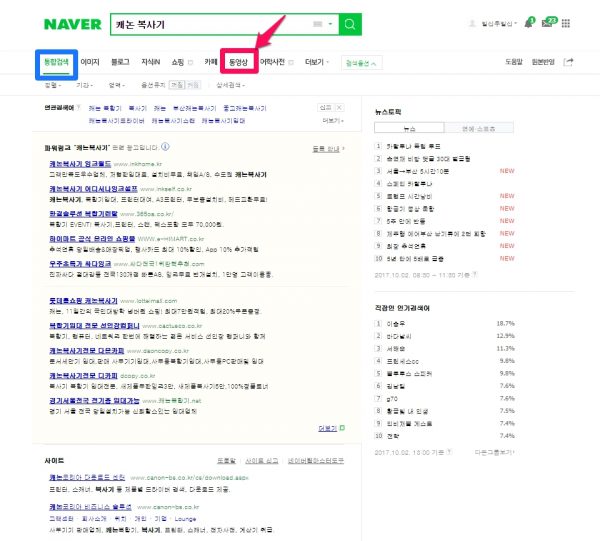The image size is (600, 541).
Task: Open the mail envelope icon with badge 23
Action: point(548,23)
